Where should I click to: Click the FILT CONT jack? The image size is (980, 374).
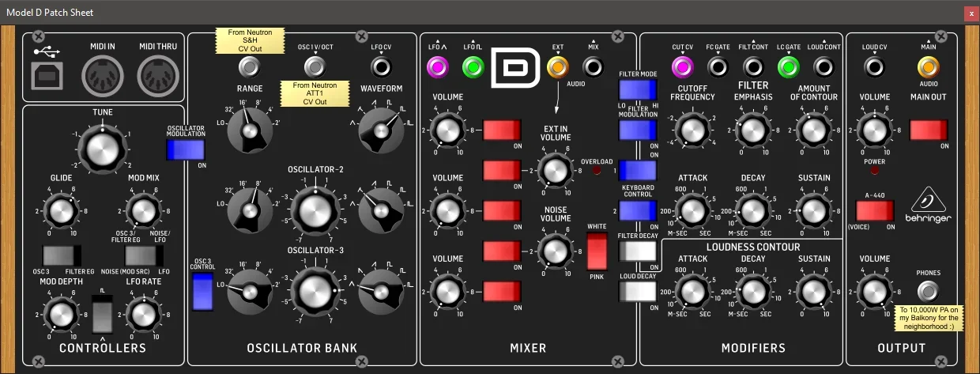pos(753,68)
